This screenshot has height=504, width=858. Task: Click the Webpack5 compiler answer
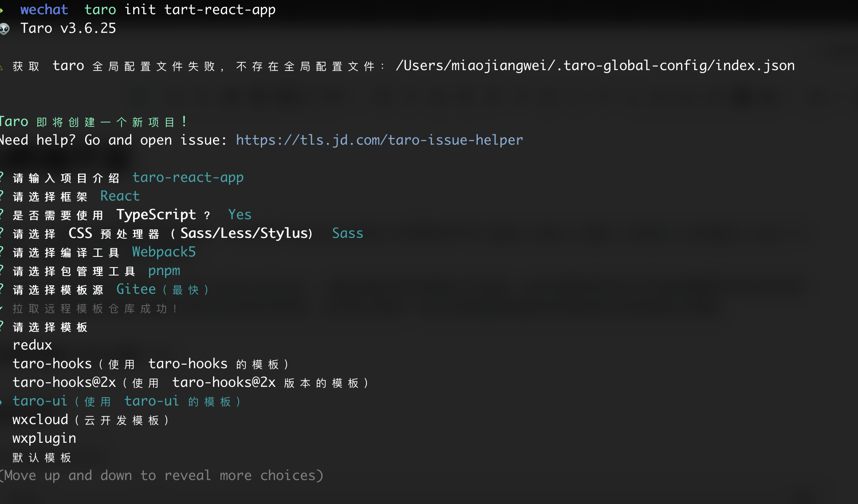(164, 252)
